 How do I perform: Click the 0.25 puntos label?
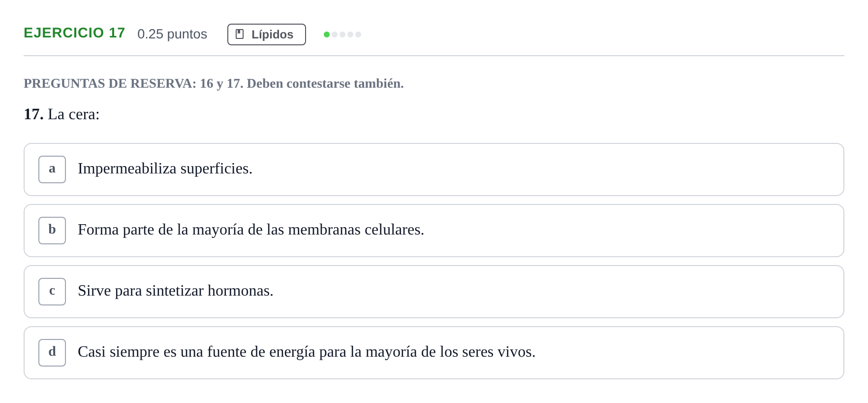point(172,34)
